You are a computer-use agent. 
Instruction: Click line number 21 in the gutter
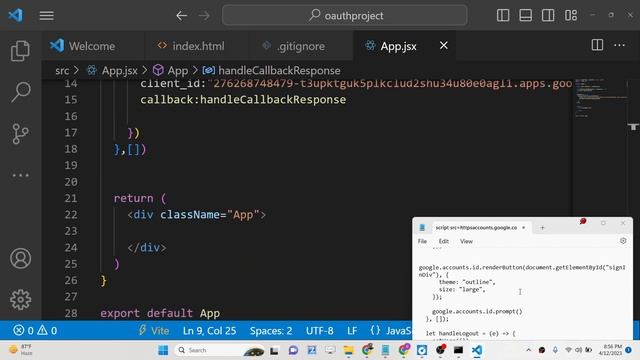pyautogui.click(x=71, y=198)
